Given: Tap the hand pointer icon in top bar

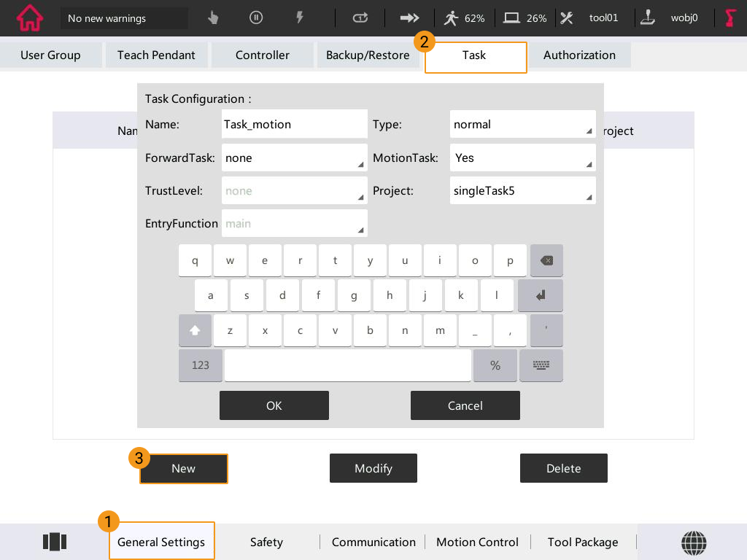Looking at the screenshot, I should pos(213,18).
